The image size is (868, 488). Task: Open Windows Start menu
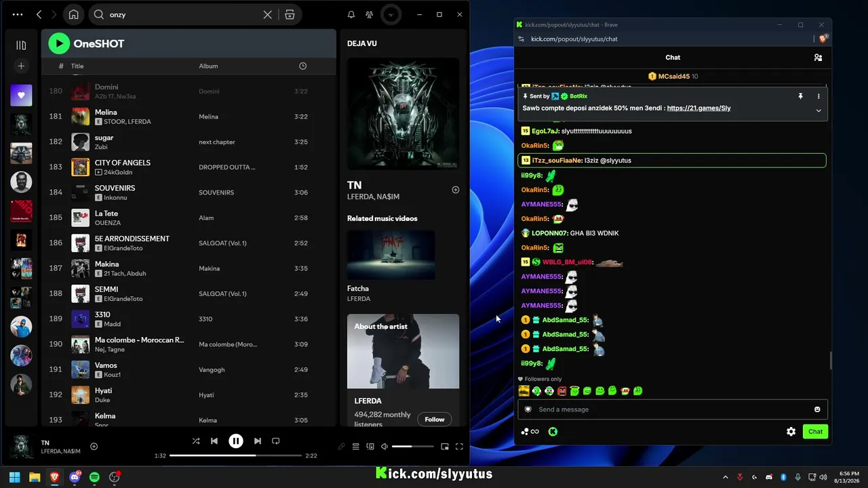click(14, 477)
